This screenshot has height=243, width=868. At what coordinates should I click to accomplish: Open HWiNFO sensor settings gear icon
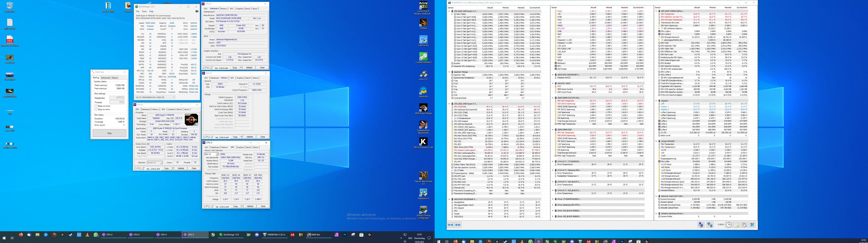[x=744, y=225]
